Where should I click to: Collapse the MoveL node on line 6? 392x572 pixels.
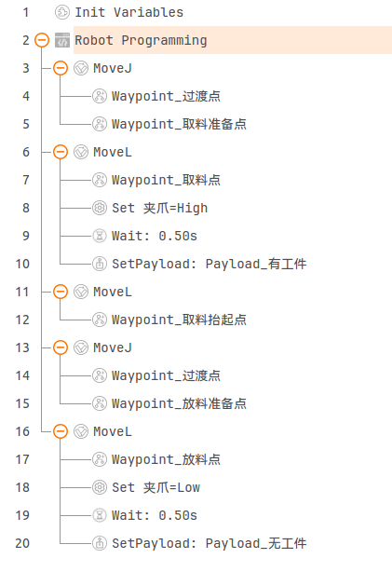(61, 152)
